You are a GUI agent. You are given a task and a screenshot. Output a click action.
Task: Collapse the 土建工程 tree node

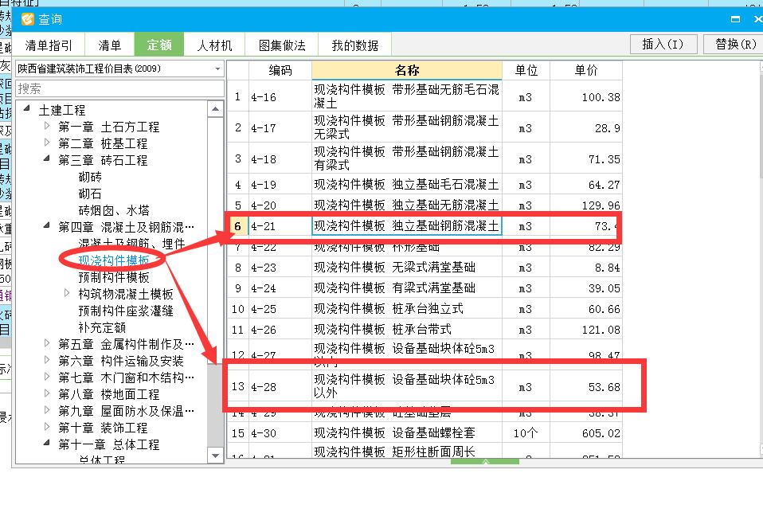(x=27, y=108)
